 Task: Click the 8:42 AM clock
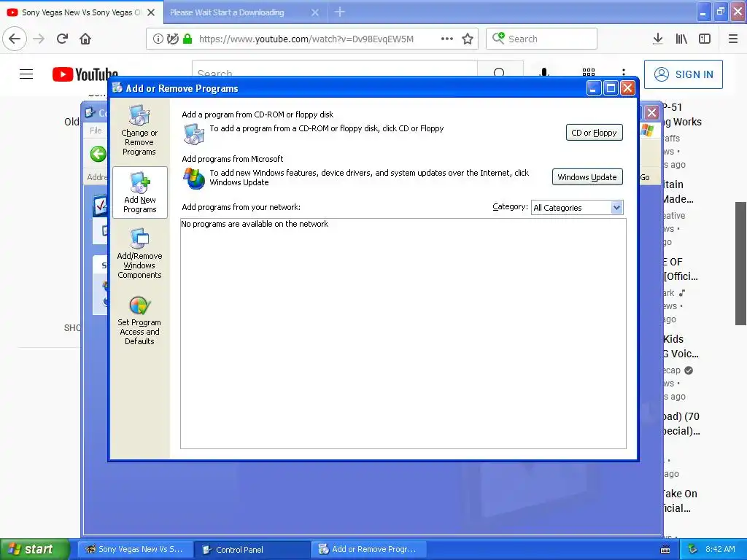click(720, 549)
